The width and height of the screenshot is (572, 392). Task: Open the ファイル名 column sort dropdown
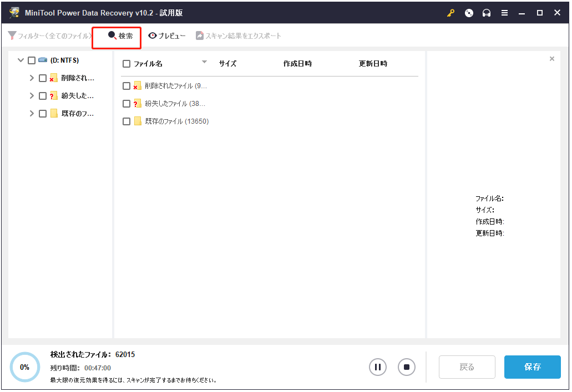coord(204,62)
